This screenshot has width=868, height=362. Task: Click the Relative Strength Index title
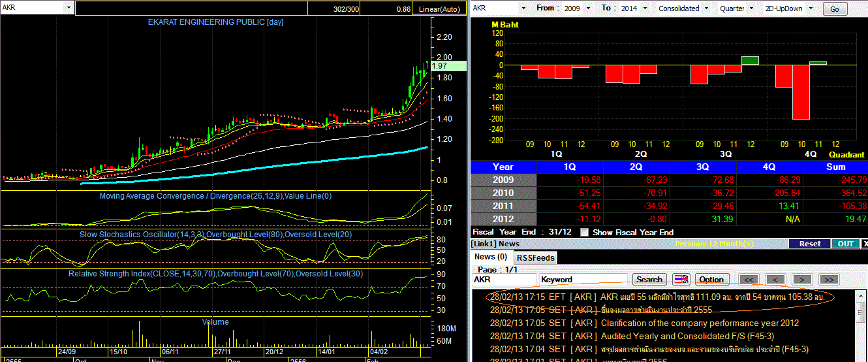click(x=215, y=273)
